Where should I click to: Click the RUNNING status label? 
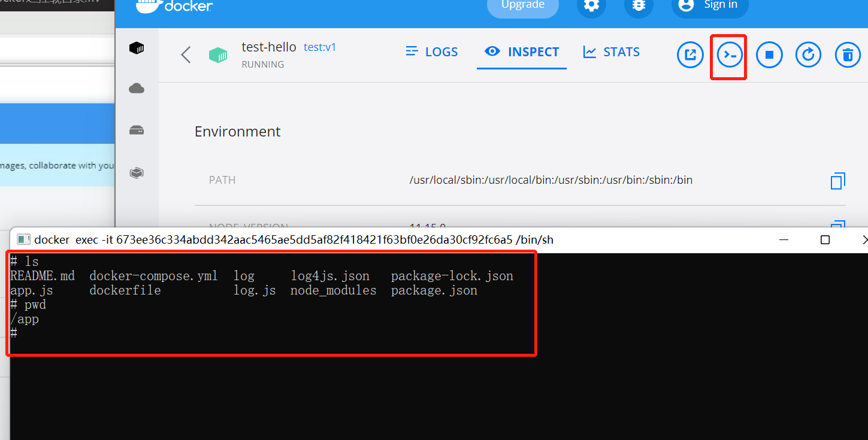(262, 64)
